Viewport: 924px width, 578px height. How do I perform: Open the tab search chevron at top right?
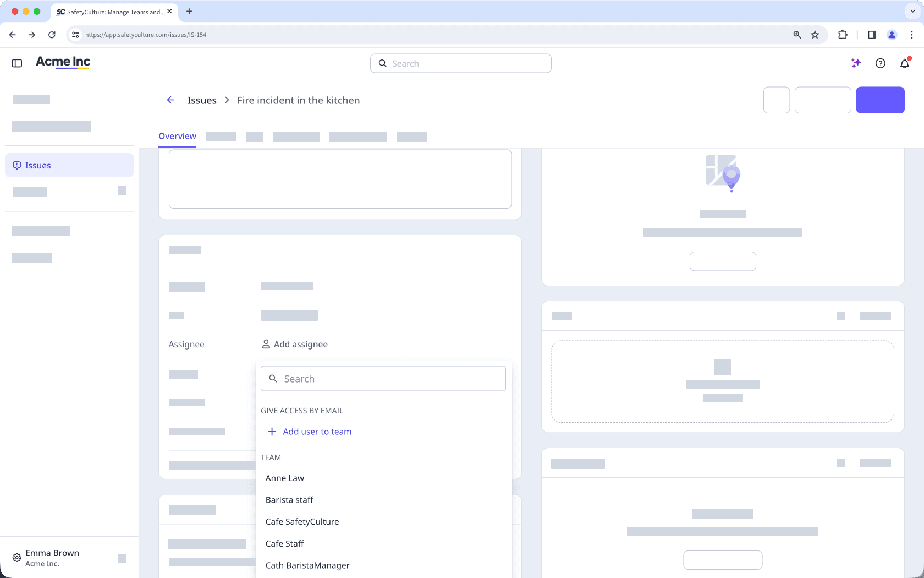pos(911,11)
